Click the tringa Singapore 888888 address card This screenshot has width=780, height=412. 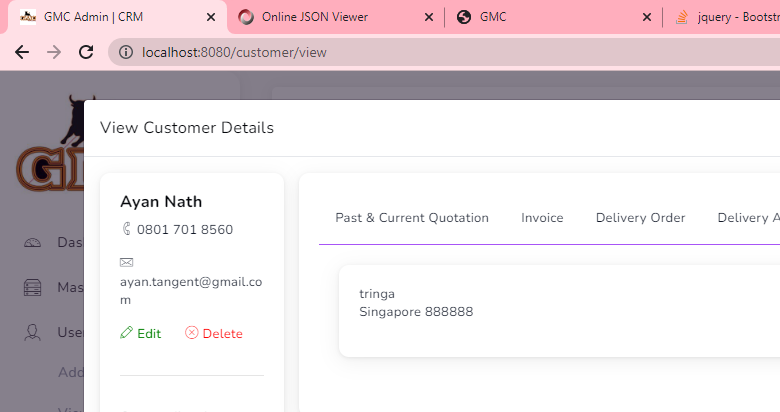(550, 310)
